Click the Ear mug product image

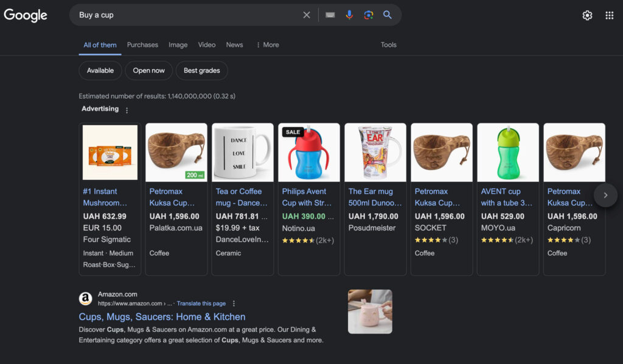pos(375,153)
